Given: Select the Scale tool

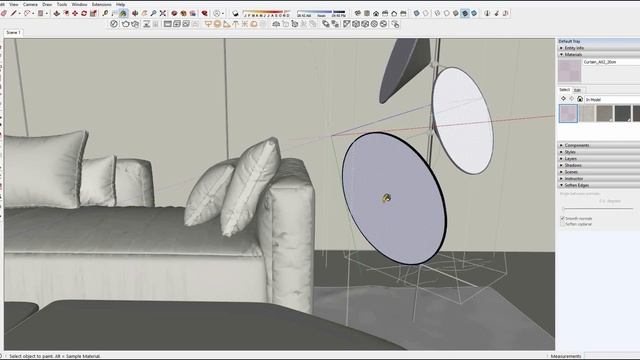Looking at the screenshot, I should click(x=93, y=13).
